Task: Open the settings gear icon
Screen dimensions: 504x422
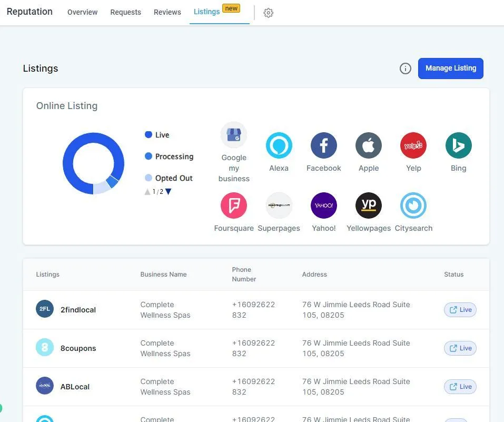Action: point(269,13)
